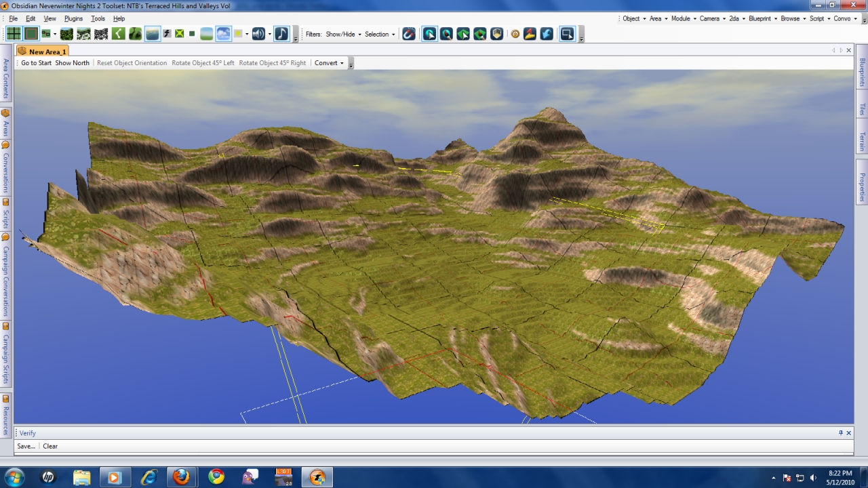This screenshot has width=868, height=488.
Task: Click Go to Start button
Action: pos(36,63)
